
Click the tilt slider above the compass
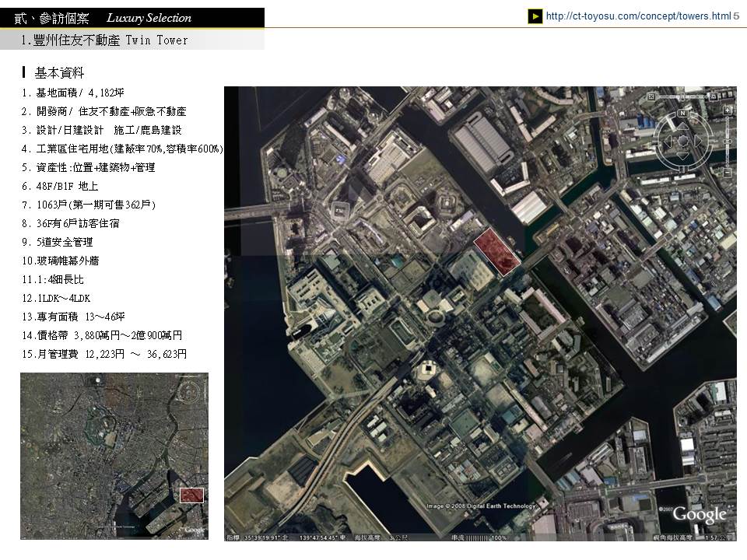(682, 96)
